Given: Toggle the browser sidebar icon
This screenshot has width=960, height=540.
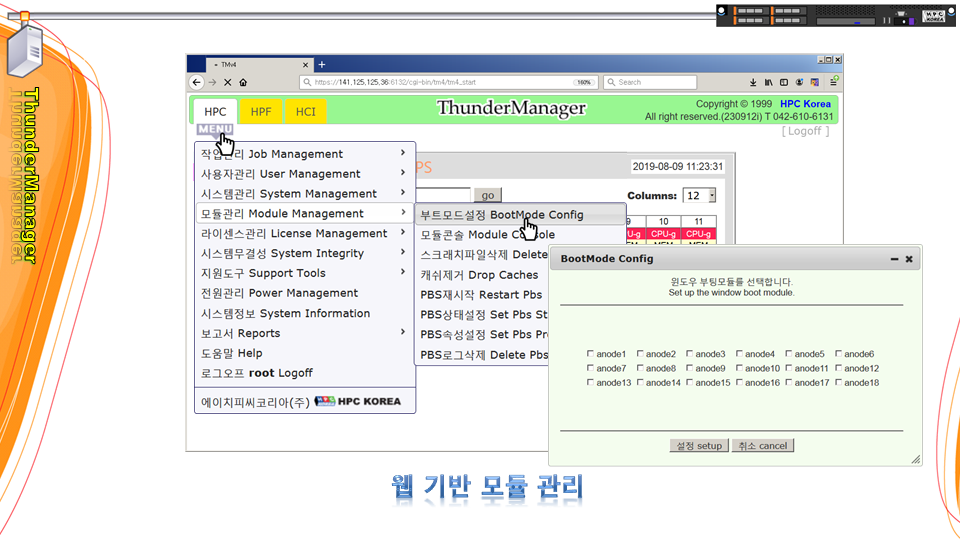Looking at the screenshot, I should pyautogui.click(x=784, y=82).
